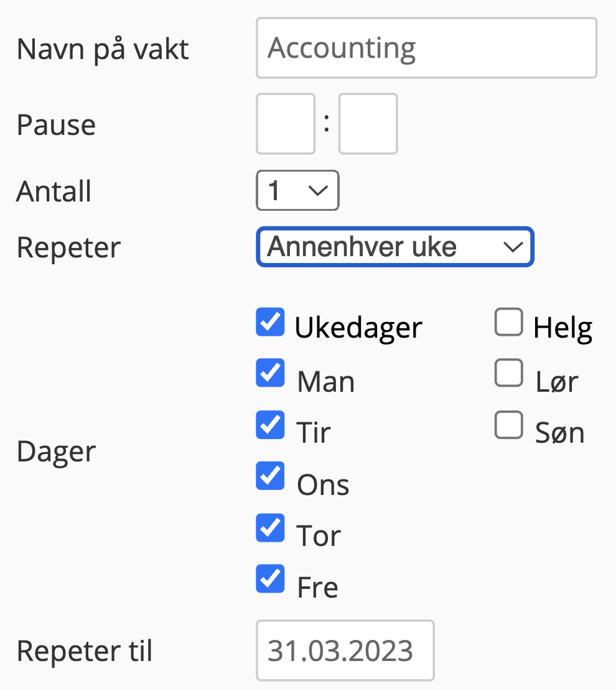Uncheck the Ons checkbox
616x689 pixels.
point(271,476)
